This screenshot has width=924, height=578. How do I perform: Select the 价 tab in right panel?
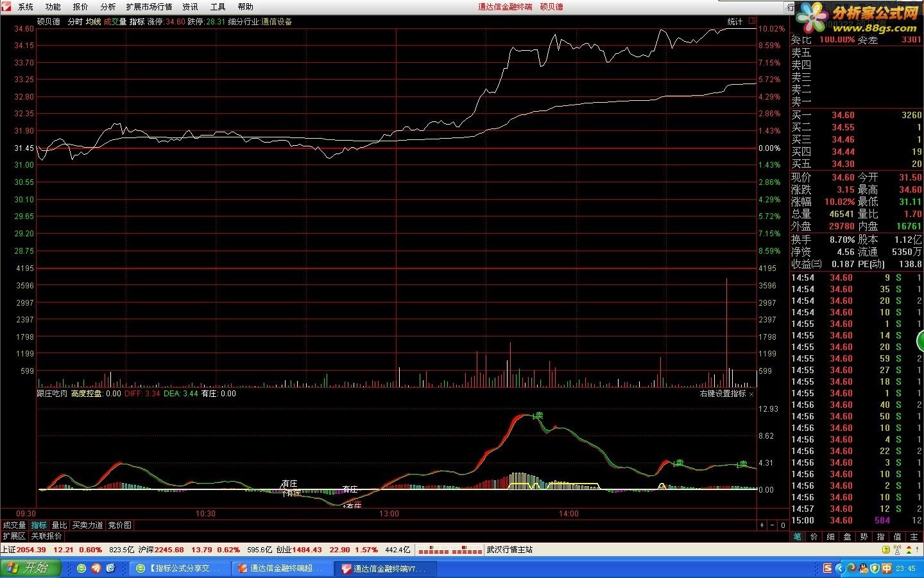[814, 537]
